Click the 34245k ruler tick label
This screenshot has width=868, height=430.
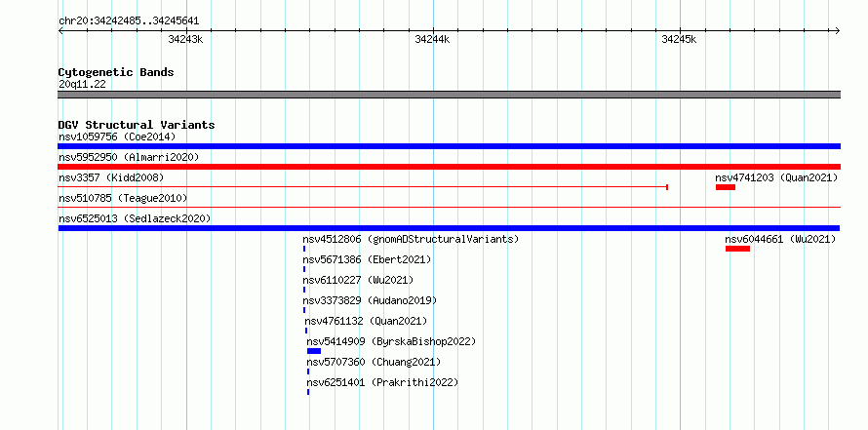coord(679,39)
